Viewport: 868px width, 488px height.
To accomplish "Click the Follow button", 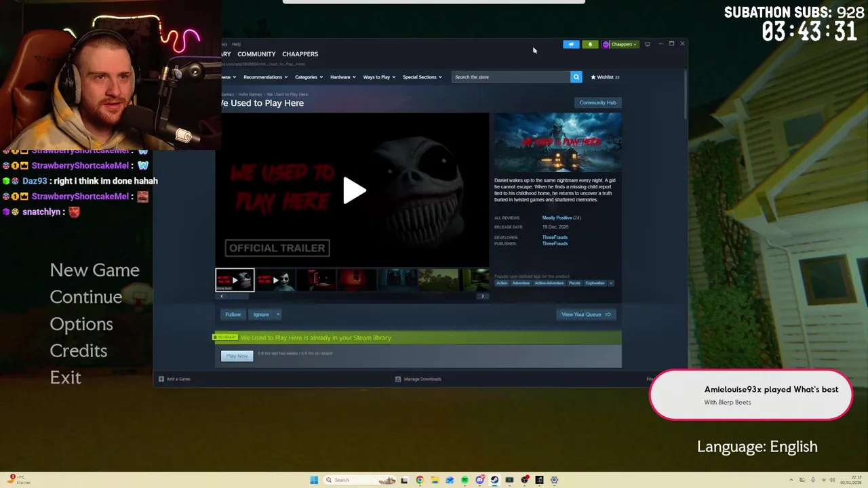I will pos(233,314).
